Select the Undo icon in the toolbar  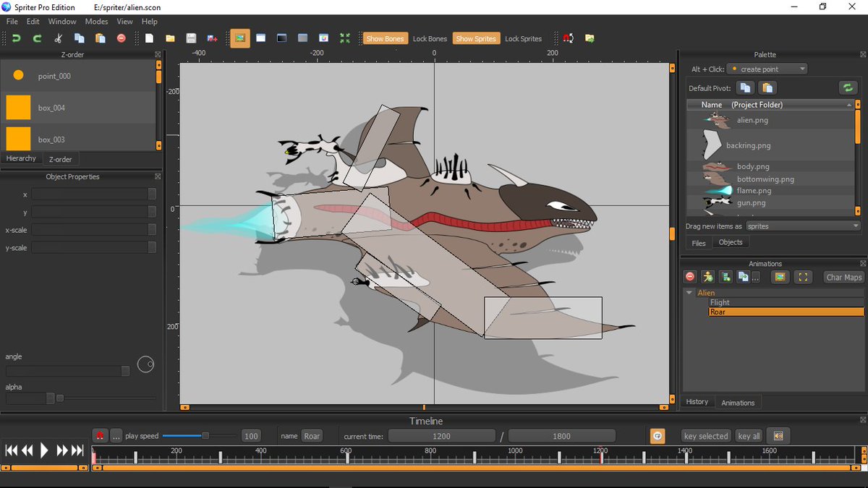click(14, 38)
